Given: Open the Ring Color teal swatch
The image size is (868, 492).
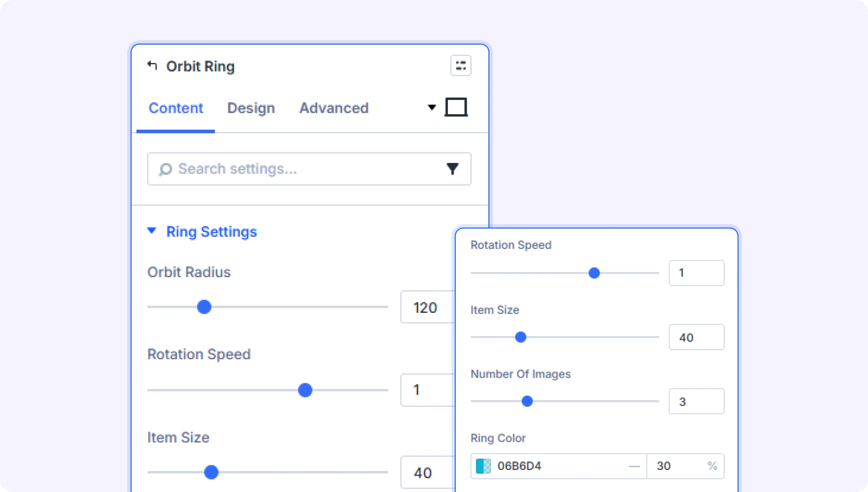Looking at the screenshot, I should click(483, 466).
